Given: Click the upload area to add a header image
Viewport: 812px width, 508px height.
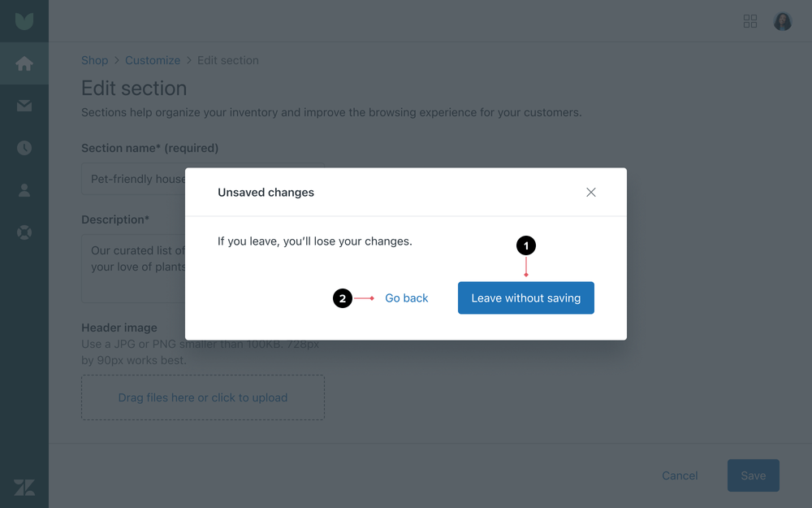Looking at the screenshot, I should point(202,397).
